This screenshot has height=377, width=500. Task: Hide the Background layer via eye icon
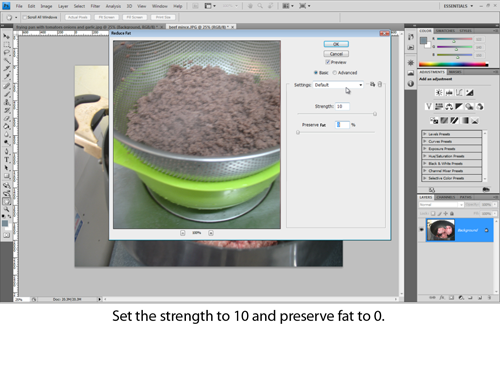tap(422, 230)
